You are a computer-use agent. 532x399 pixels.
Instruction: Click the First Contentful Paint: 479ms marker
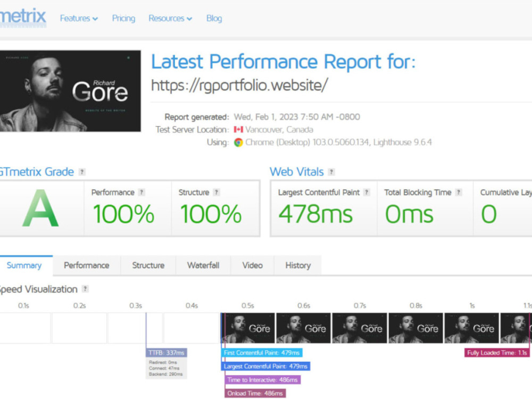click(262, 353)
